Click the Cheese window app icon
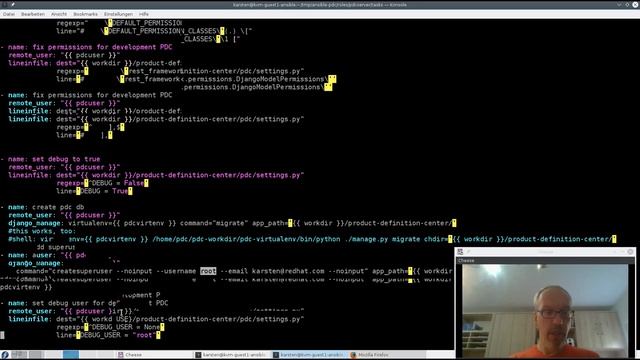 click(460, 252)
